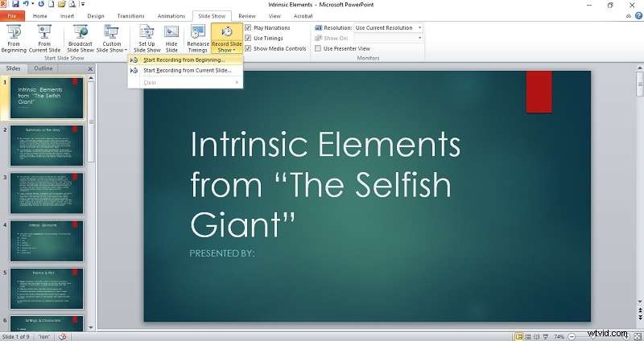The height and width of the screenshot is (341, 644).
Task: Open Set Up Slide Show dialog
Action: [x=147, y=39]
